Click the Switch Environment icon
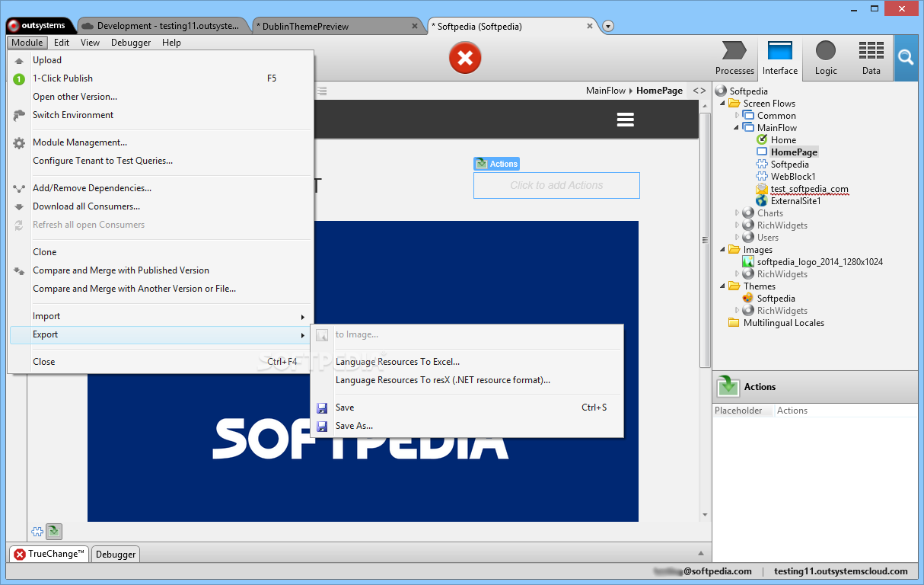924x585 pixels. point(19,115)
